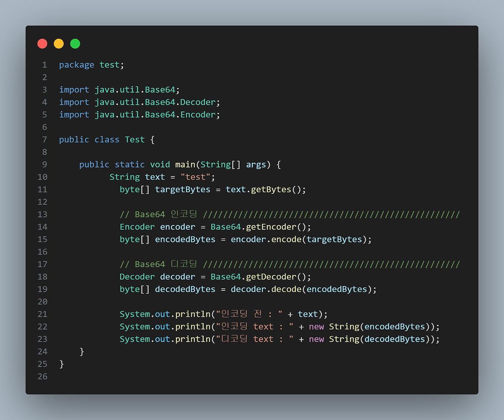The height and width of the screenshot is (420, 504).
Task: Click the green maximize window control
Action: [75, 43]
